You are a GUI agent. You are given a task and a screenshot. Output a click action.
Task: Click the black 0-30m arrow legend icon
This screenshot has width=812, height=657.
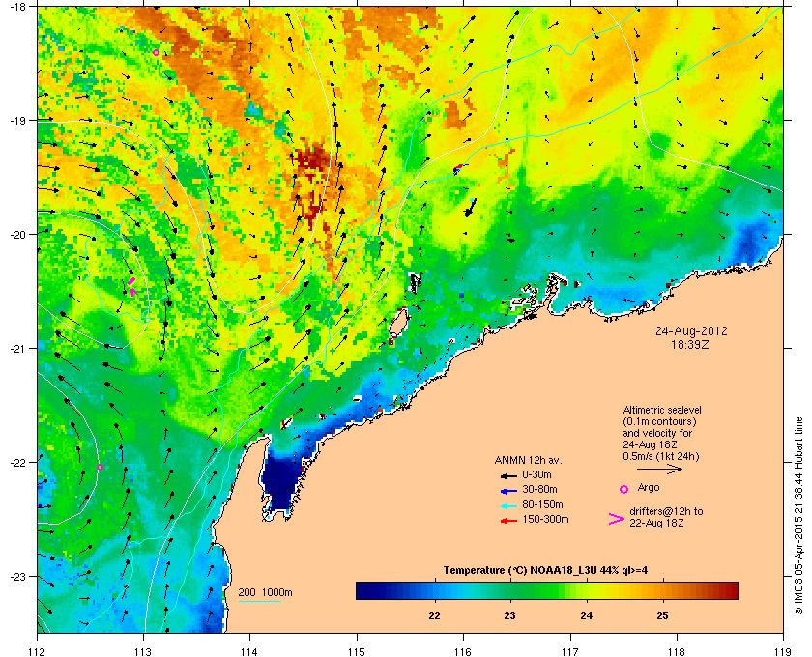tap(508, 475)
